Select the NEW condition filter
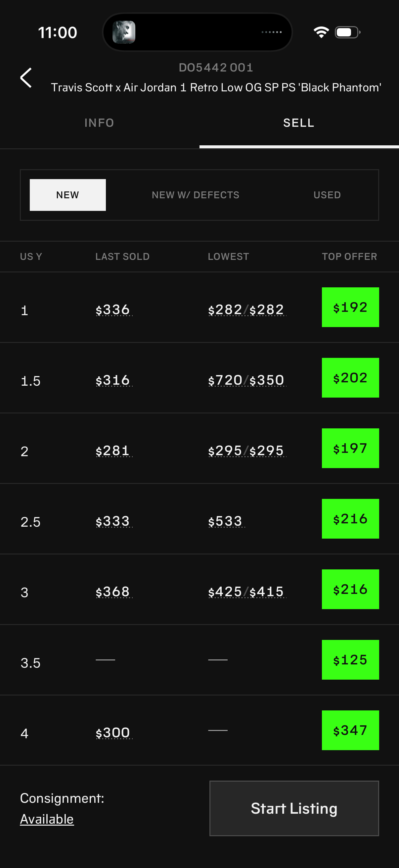 pos(67,195)
